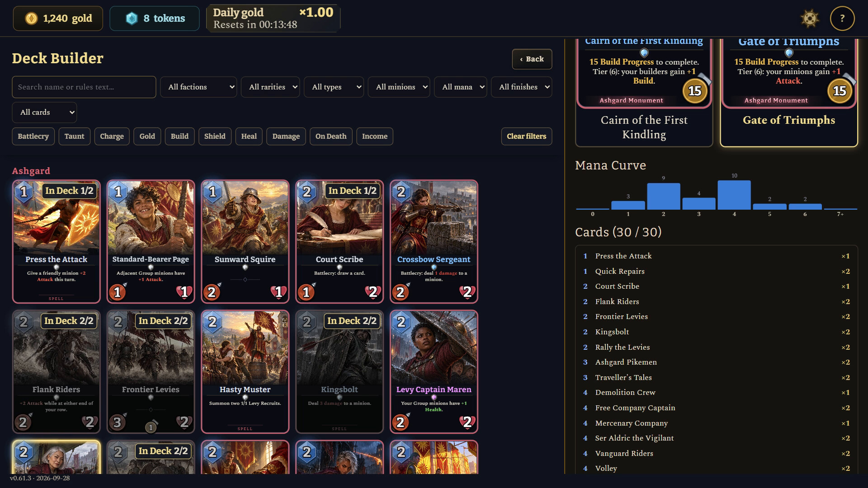Click Free Company Captain in deck list
The width and height of the screenshot is (868, 488).
click(717, 408)
